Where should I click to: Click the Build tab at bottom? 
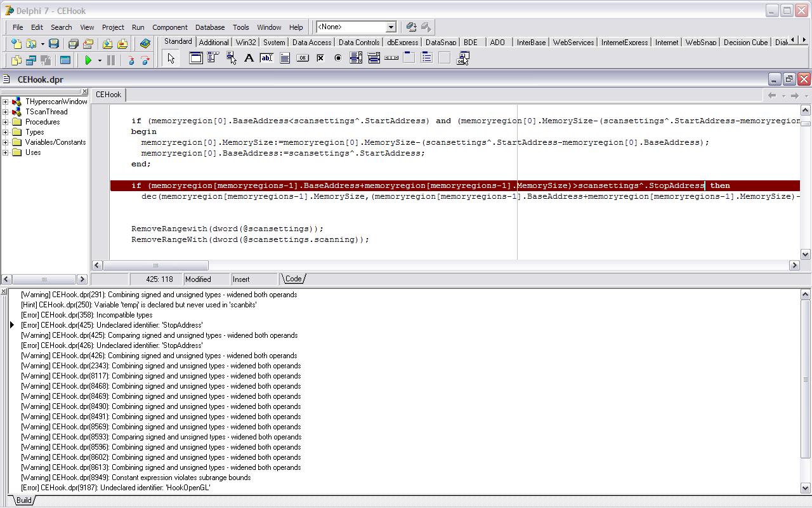tap(23, 500)
